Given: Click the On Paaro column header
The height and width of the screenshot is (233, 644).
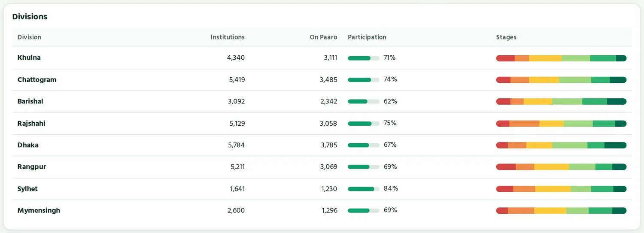Looking at the screenshot, I should (324, 37).
